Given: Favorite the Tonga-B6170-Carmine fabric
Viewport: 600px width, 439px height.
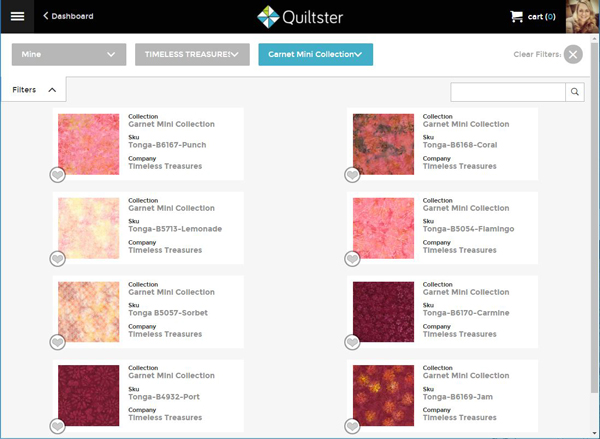Looking at the screenshot, I should point(352,342).
